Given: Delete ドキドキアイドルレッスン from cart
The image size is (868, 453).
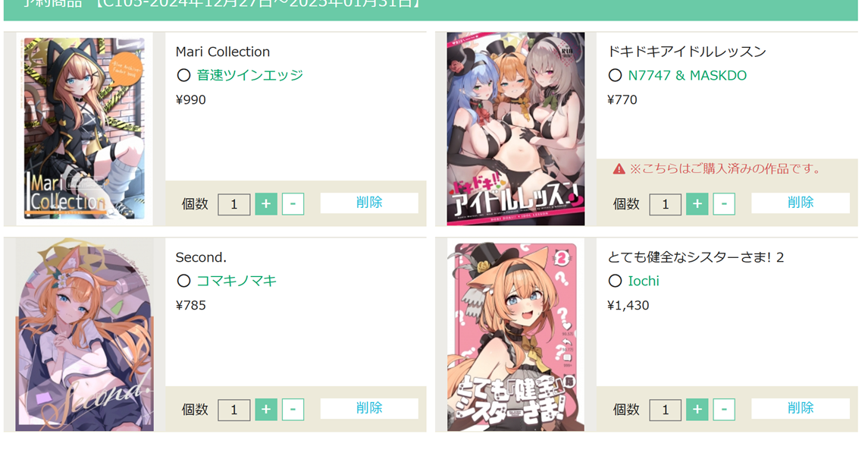Looking at the screenshot, I should click(801, 203).
